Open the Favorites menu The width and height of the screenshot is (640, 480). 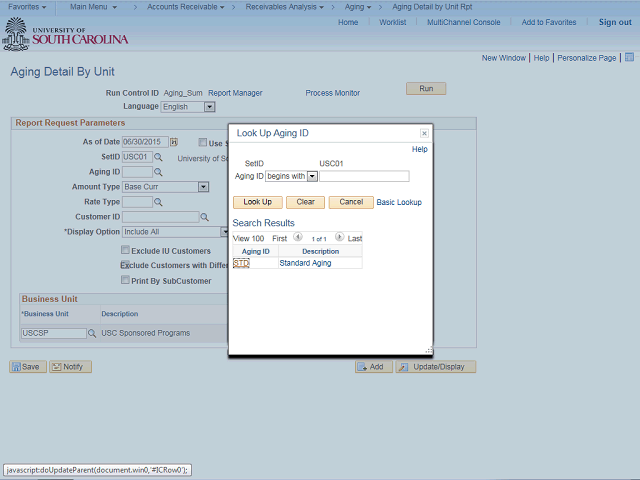(x=27, y=7)
